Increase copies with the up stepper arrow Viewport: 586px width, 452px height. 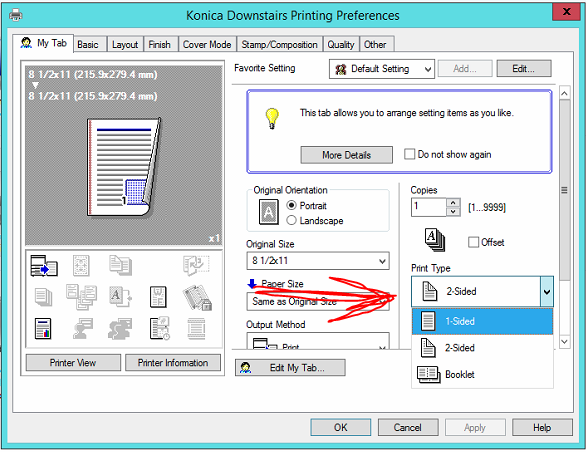(453, 203)
